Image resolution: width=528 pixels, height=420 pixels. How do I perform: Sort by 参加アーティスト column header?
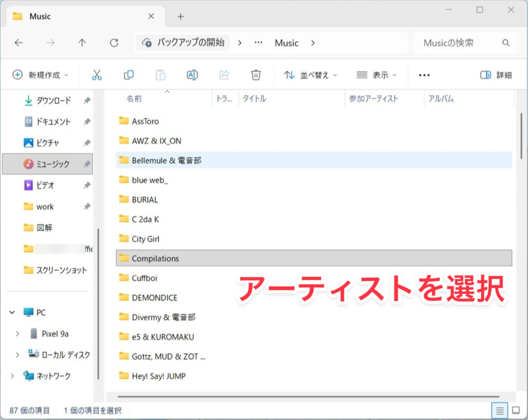pyautogui.click(x=374, y=98)
